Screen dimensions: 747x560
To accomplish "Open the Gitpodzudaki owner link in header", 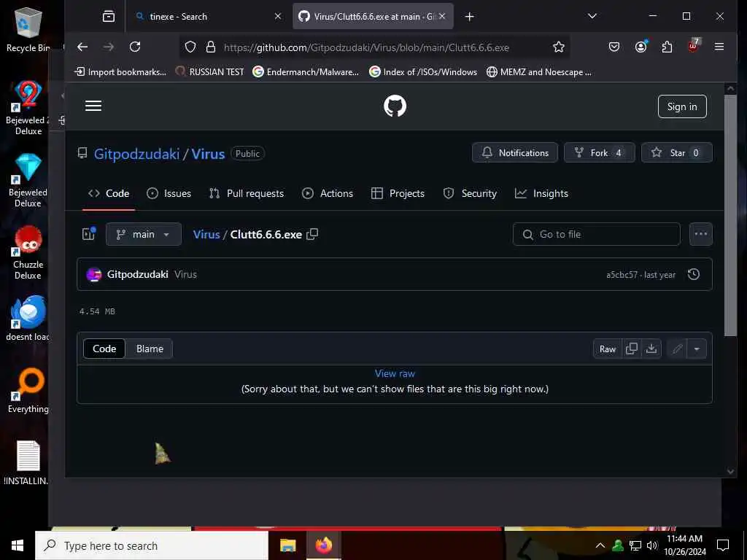I will pyautogui.click(x=136, y=154).
